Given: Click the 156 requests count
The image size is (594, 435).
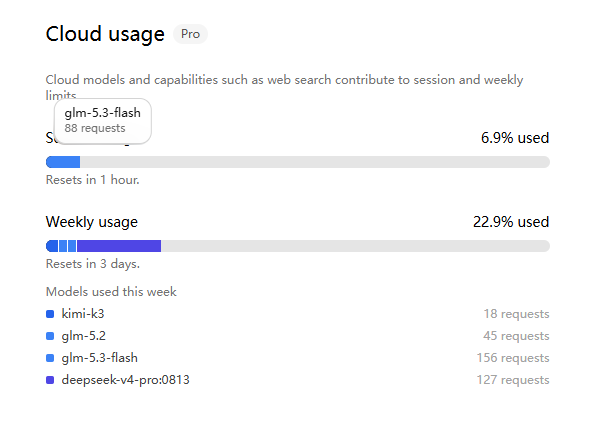Looking at the screenshot, I should coord(513,358).
